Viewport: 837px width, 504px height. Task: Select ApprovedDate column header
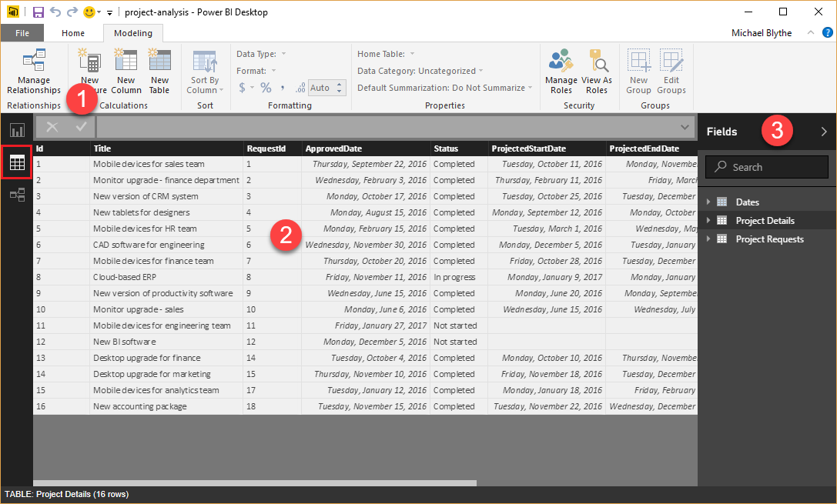[367, 149]
